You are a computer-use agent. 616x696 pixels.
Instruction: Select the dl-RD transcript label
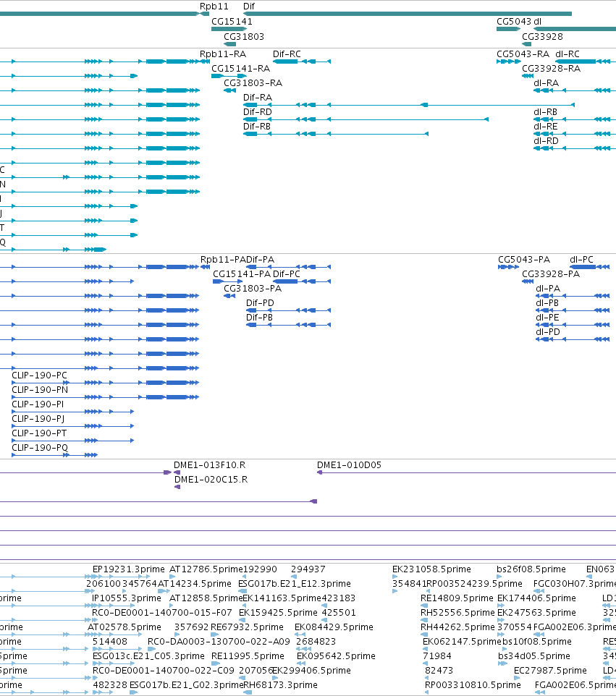547,140
